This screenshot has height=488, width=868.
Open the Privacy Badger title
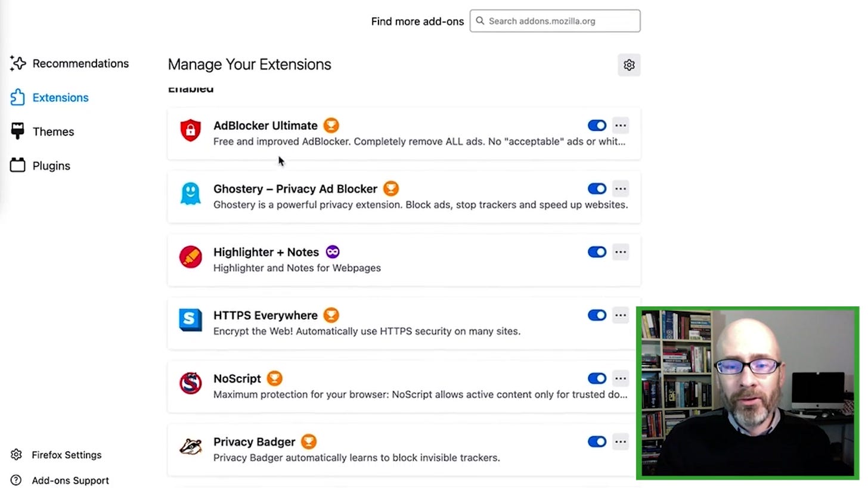pyautogui.click(x=254, y=442)
